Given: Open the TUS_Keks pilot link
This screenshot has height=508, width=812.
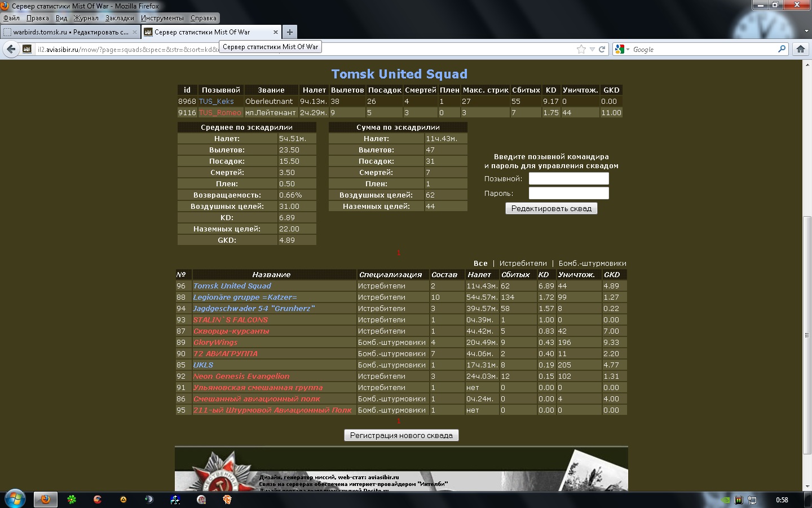Looking at the screenshot, I should tap(216, 102).
